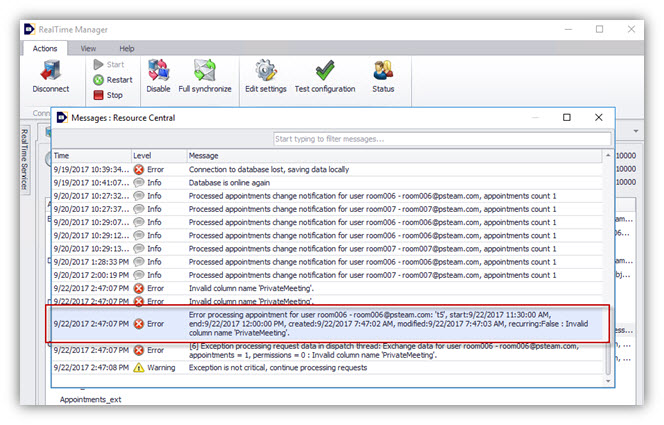This screenshot has width=664, height=425.
Task: Open the View ribbon tab
Action: (x=88, y=49)
